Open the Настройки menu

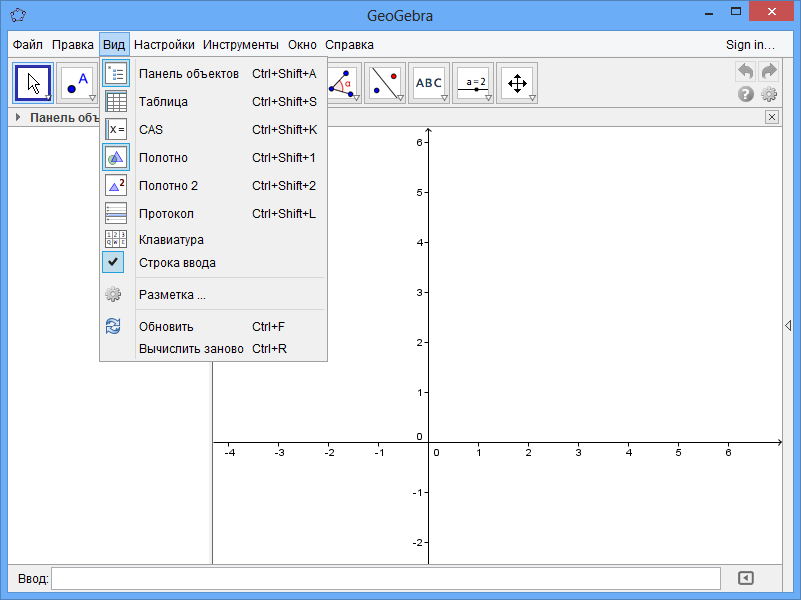tap(164, 45)
